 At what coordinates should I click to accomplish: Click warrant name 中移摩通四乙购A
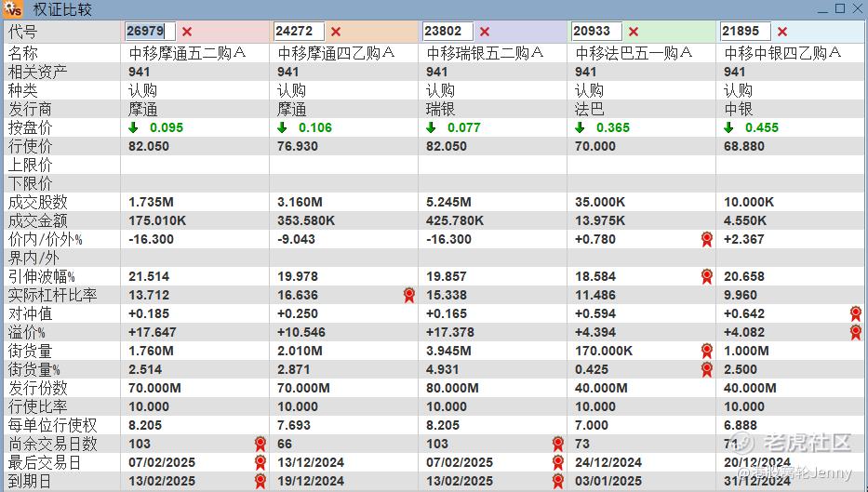(x=337, y=53)
